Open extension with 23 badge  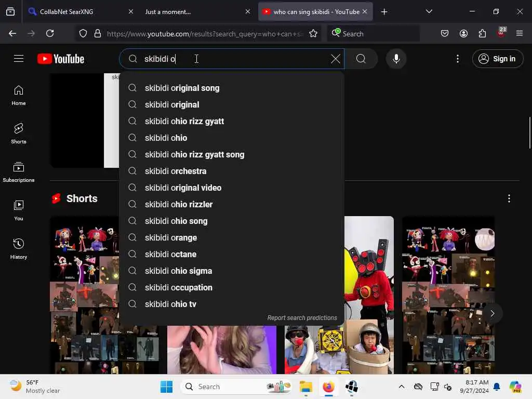pyautogui.click(x=501, y=33)
